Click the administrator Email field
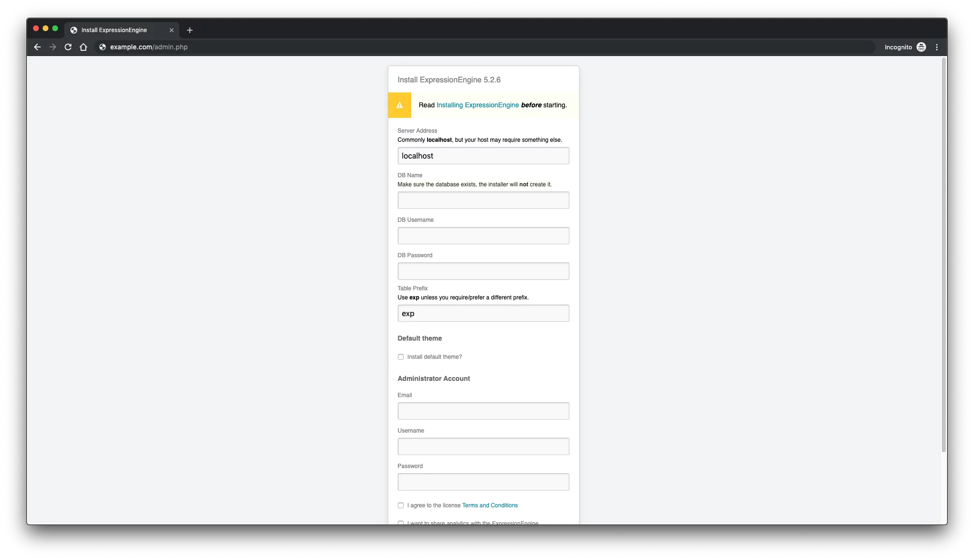This screenshot has width=974, height=560. [483, 411]
